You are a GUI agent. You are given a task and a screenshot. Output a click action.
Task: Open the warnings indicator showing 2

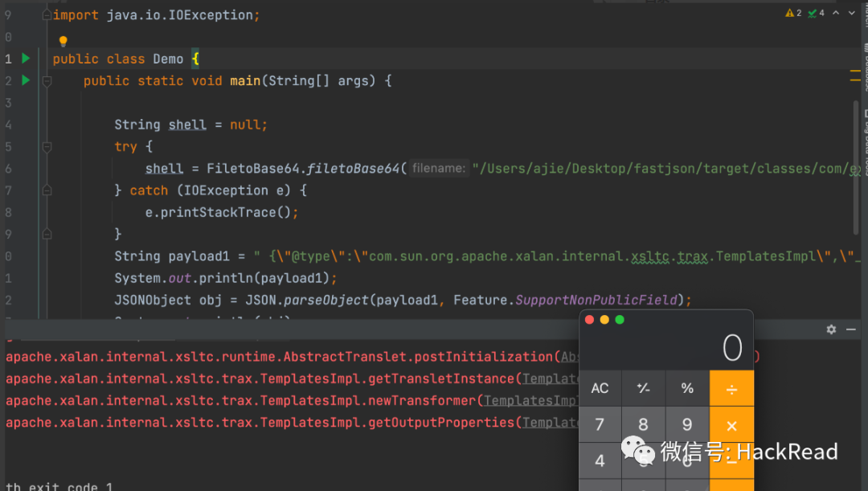pos(793,13)
